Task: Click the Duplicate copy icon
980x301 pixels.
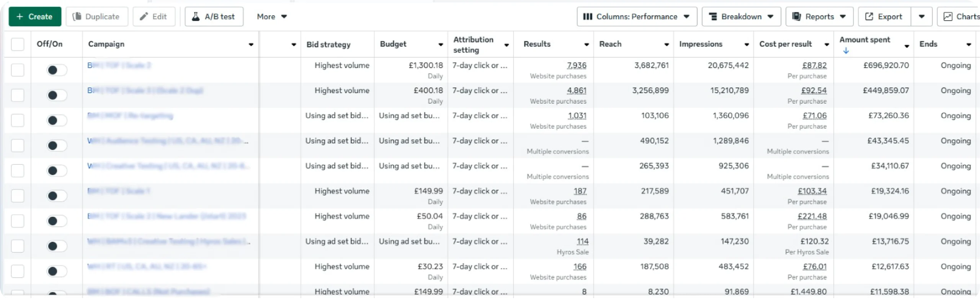Action: tap(77, 16)
